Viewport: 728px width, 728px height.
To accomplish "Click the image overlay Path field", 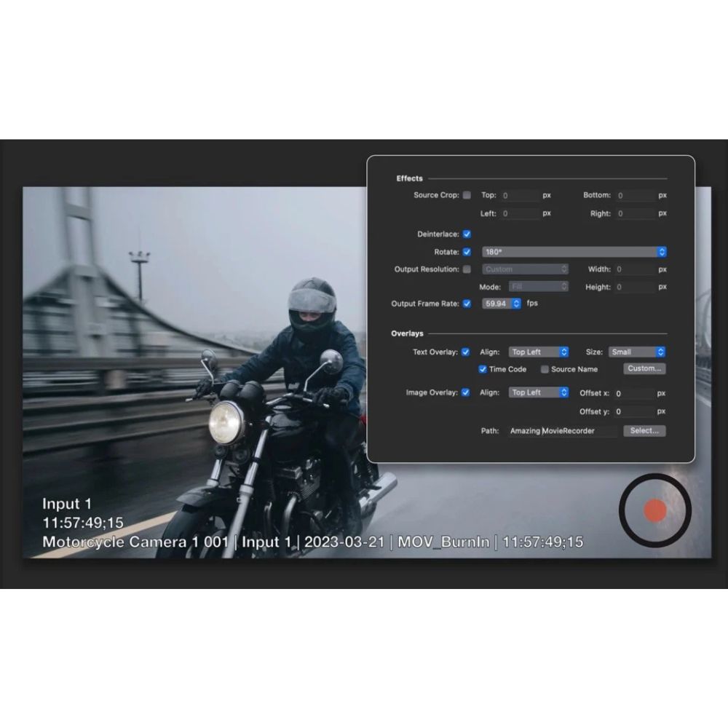I will coord(562,431).
